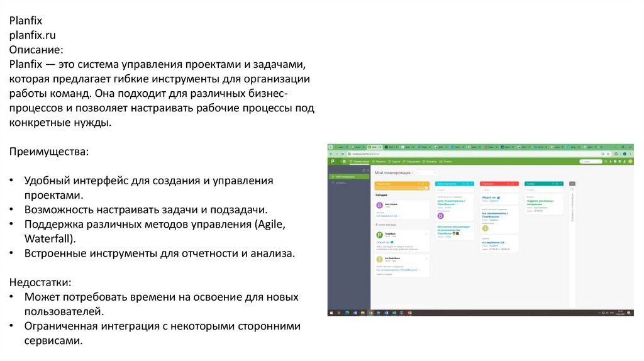Open the Отчеты tab
Screen dimensions: 644x361
click(446, 162)
